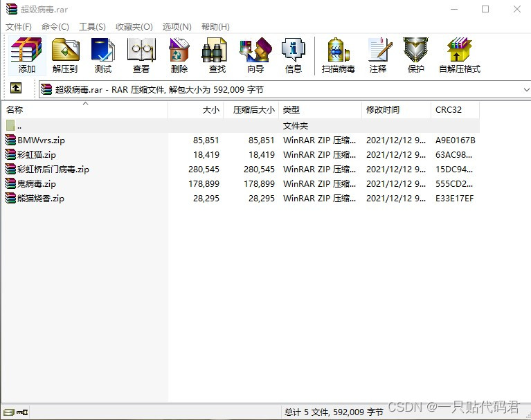The height and width of the screenshot is (420, 531).
Task: Click size value 178,899 in 大小 column
Action: [204, 184]
